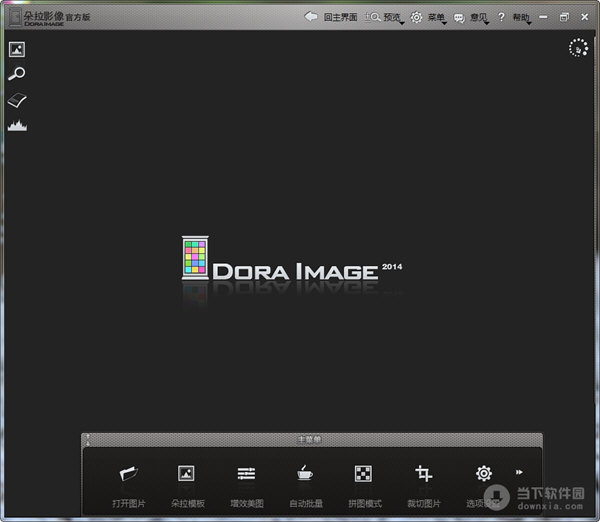Screen dimensions: 600x522
Task: Open a picture with 打开图片
Action: [x=129, y=486]
